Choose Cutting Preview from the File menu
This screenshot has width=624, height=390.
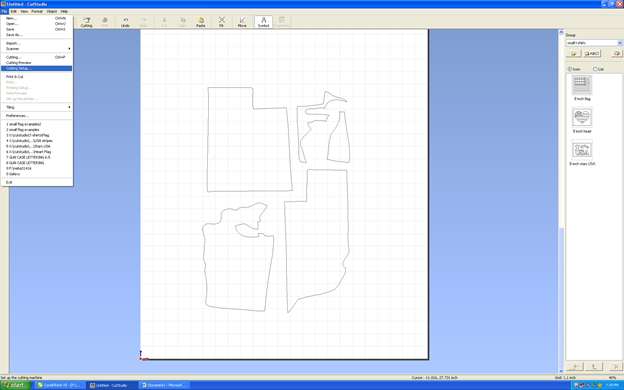[37, 63]
